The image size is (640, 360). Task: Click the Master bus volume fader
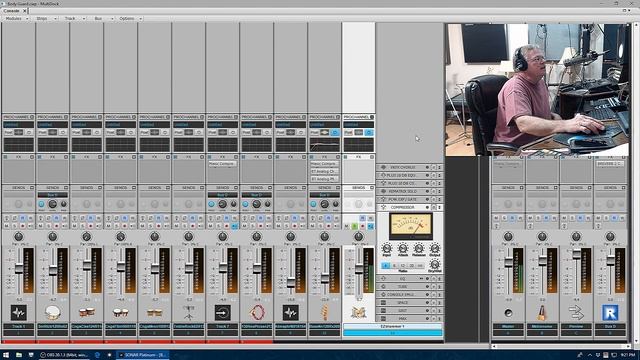coord(508,262)
